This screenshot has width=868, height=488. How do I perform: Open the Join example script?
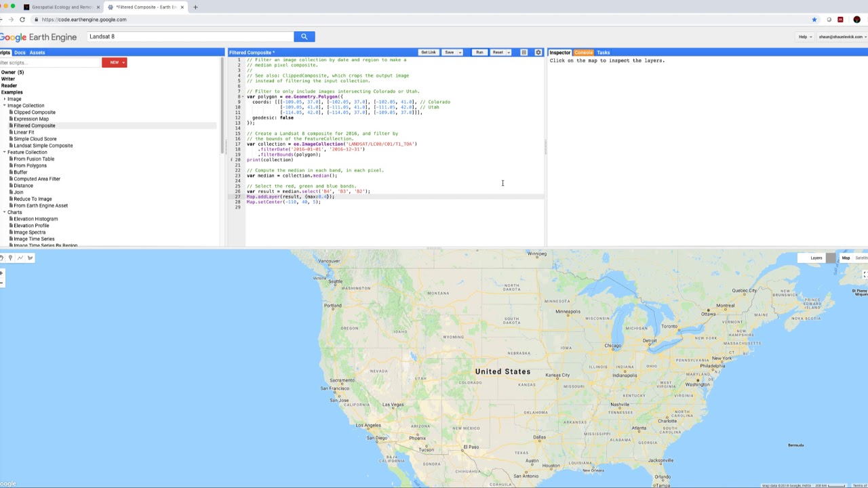point(18,192)
